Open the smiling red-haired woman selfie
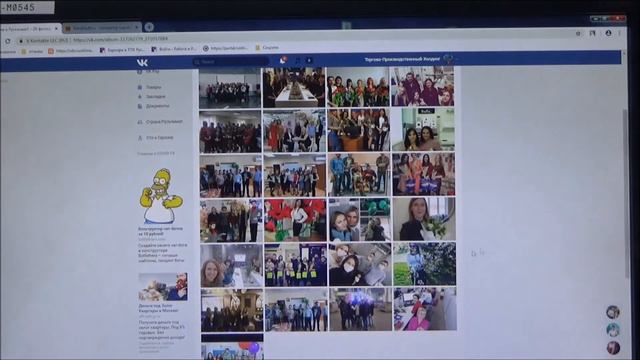 [x=231, y=265]
